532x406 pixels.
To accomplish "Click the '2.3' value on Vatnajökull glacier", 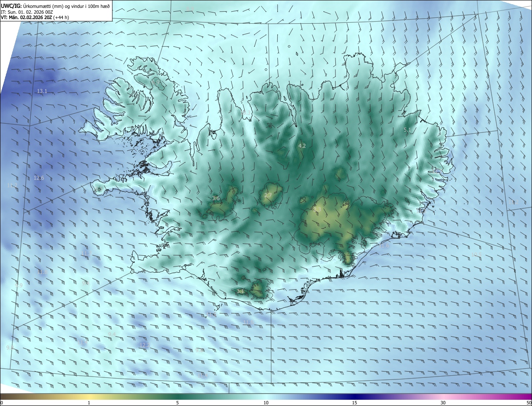I will pos(318,209).
